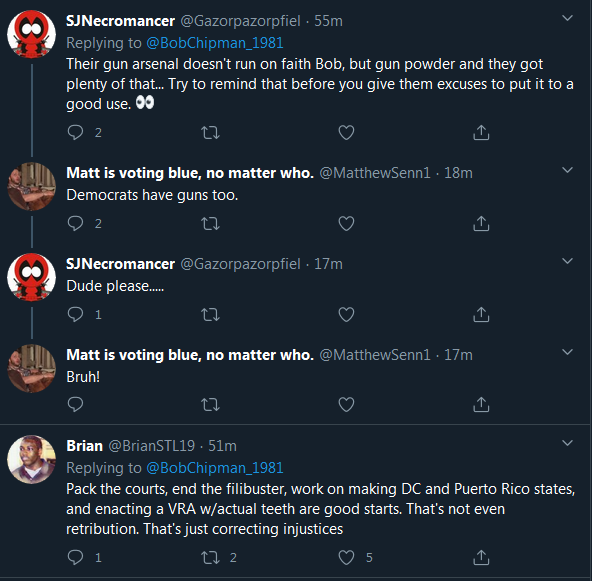Open @BobChipman_1981 link in Brian's reply
Image resolution: width=592 pixels, height=581 pixels.
point(214,468)
